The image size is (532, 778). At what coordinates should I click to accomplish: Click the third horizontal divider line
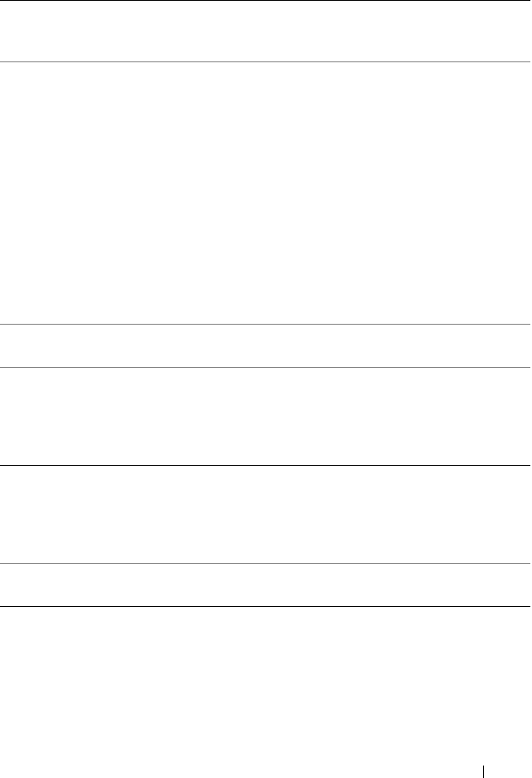pyautogui.click(x=266, y=324)
